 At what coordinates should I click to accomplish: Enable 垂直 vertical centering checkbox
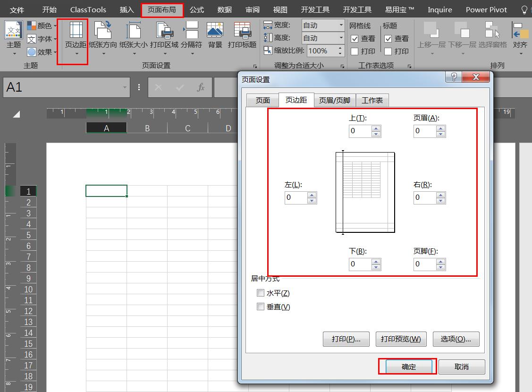point(261,307)
